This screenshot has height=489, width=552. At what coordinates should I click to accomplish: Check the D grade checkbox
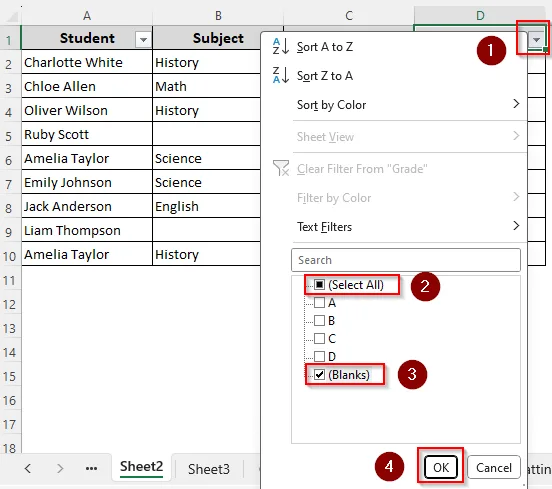(x=319, y=356)
